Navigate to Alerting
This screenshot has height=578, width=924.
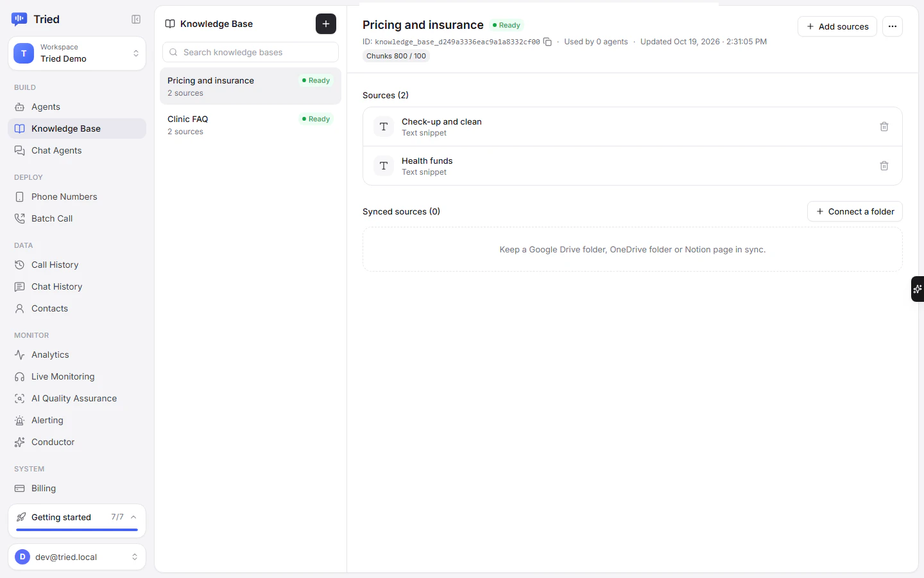(77, 420)
